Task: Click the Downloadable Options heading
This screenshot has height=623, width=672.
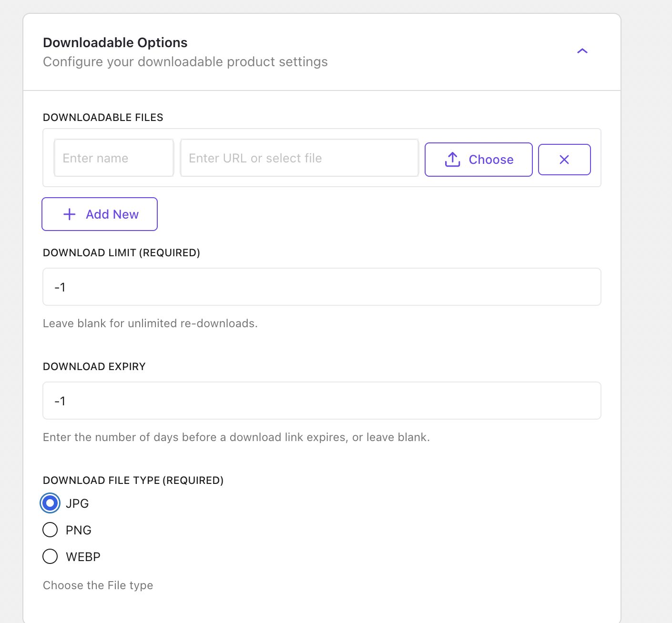Action: tap(115, 42)
